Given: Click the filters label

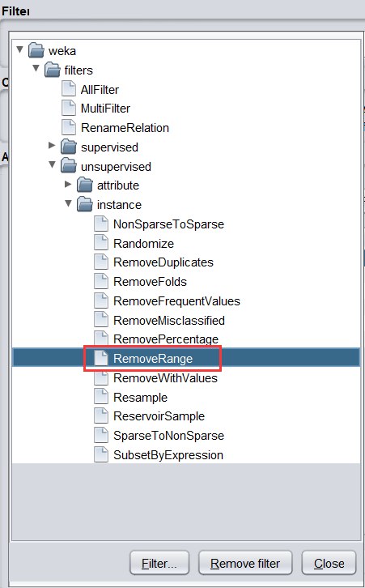Looking at the screenshot, I should [x=79, y=70].
